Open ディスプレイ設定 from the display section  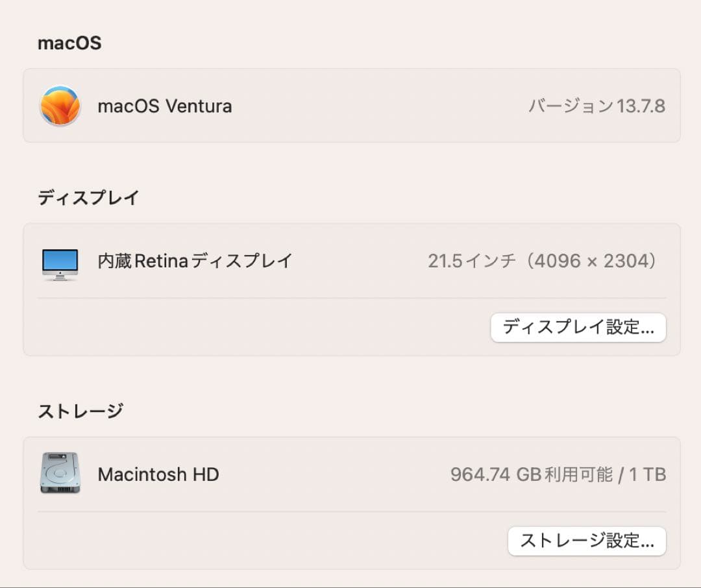[578, 328]
